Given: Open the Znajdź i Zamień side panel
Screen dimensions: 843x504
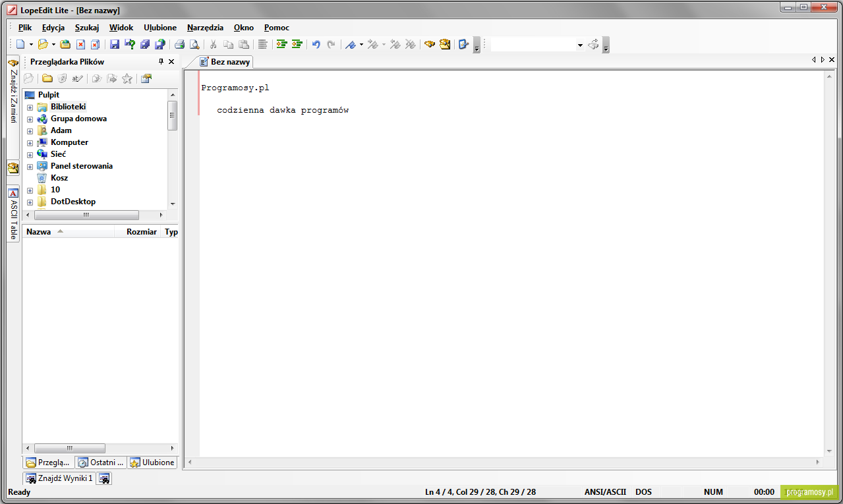Looking at the screenshot, I should [13, 91].
